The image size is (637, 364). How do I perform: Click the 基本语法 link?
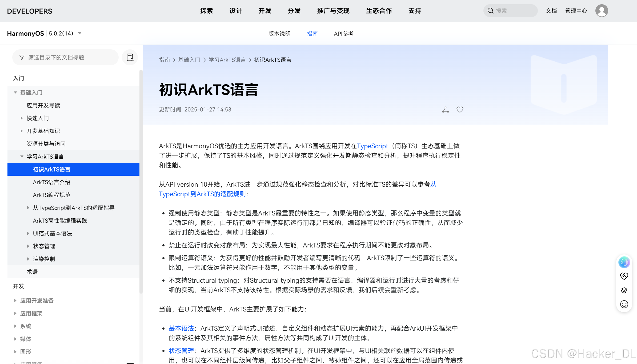point(181,328)
